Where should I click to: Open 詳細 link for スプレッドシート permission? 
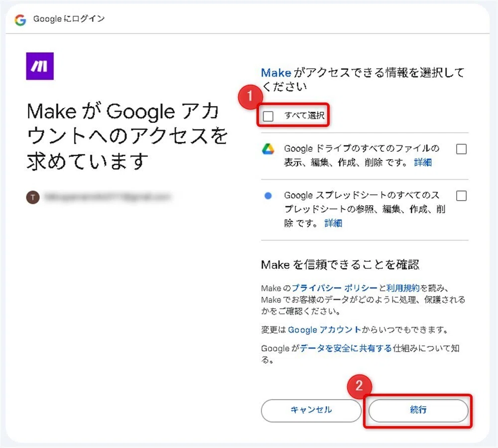coord(333,223)
